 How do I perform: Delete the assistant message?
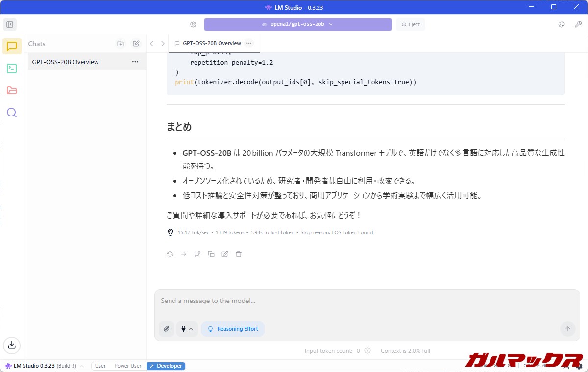tap(239, 254)
